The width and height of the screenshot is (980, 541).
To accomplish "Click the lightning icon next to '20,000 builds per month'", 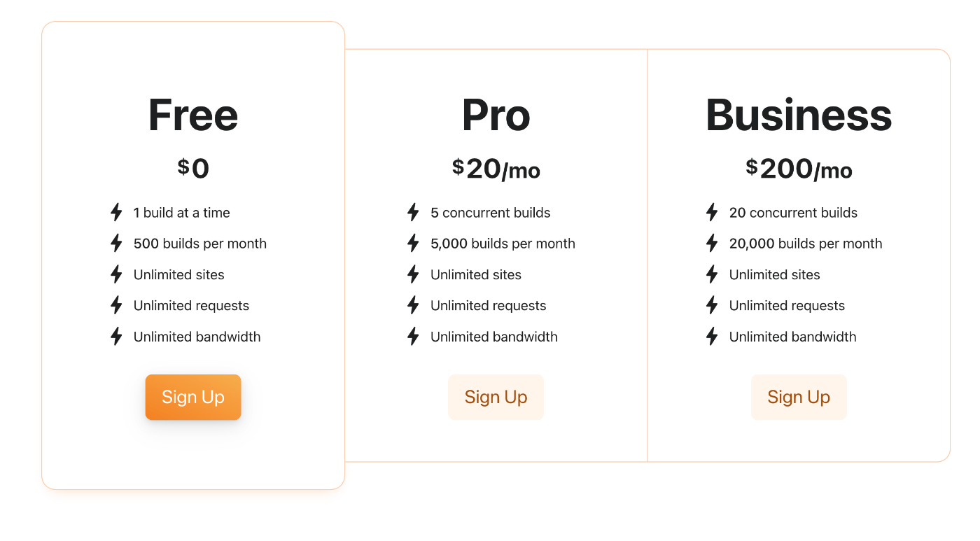I will point(712,243).
